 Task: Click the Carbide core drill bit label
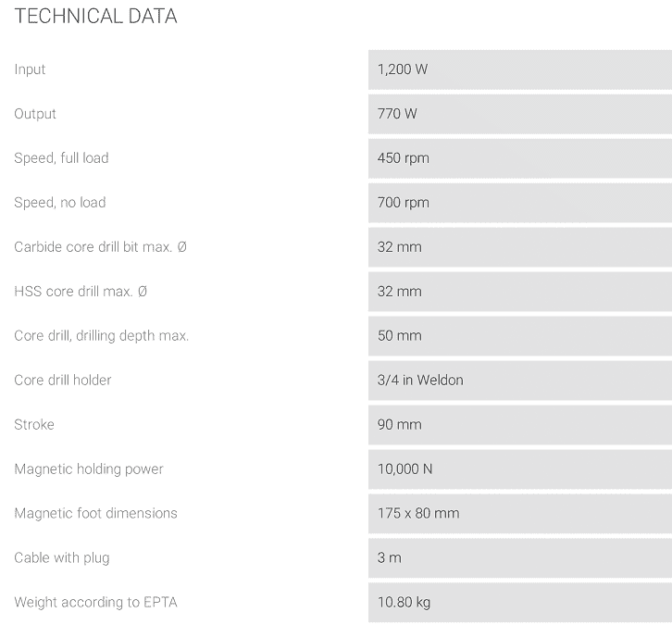[100, 247]
